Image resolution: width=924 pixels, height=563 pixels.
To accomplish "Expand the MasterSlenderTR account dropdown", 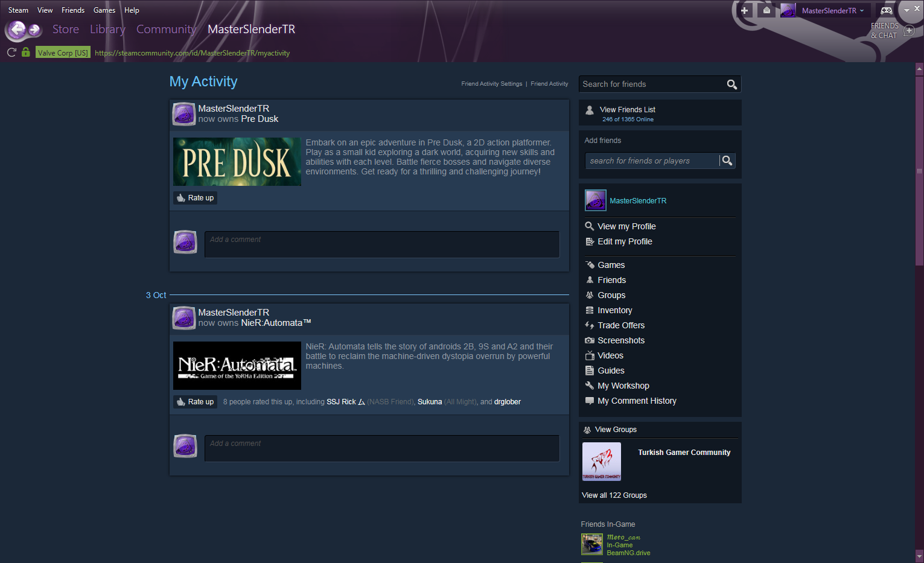I will 833,10.
